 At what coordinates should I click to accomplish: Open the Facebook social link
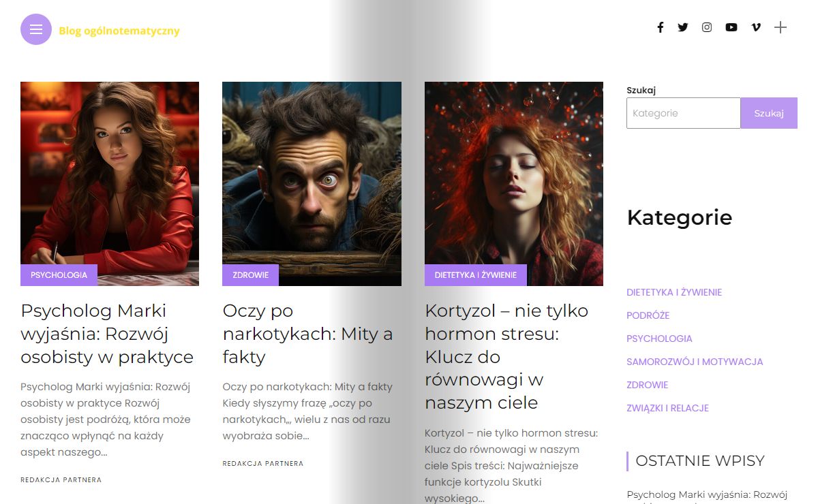click(660, 27)
